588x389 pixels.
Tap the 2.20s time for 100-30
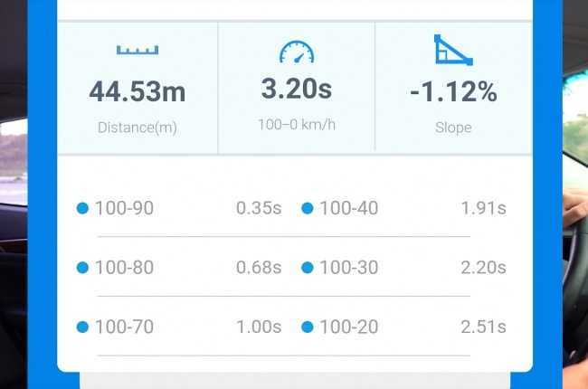click(483, 268)
